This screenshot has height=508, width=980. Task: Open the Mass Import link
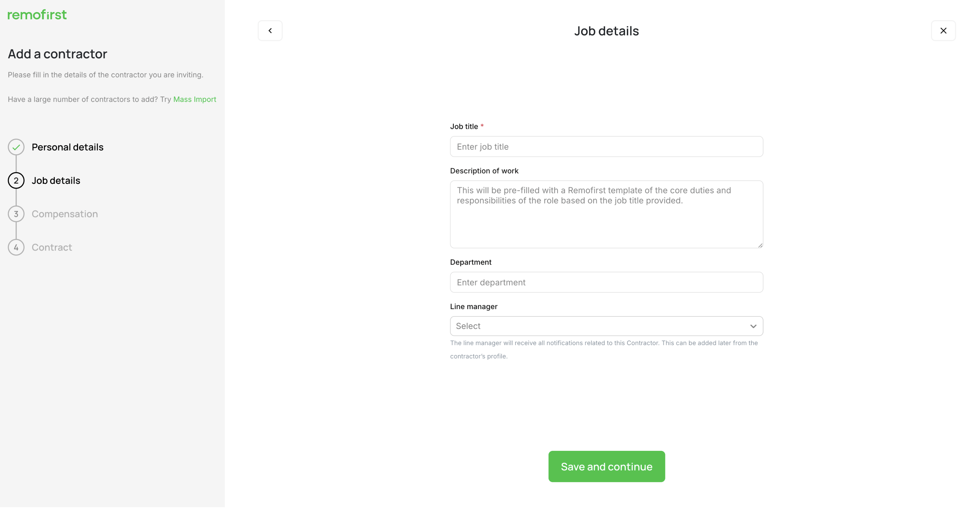point(194,99)
